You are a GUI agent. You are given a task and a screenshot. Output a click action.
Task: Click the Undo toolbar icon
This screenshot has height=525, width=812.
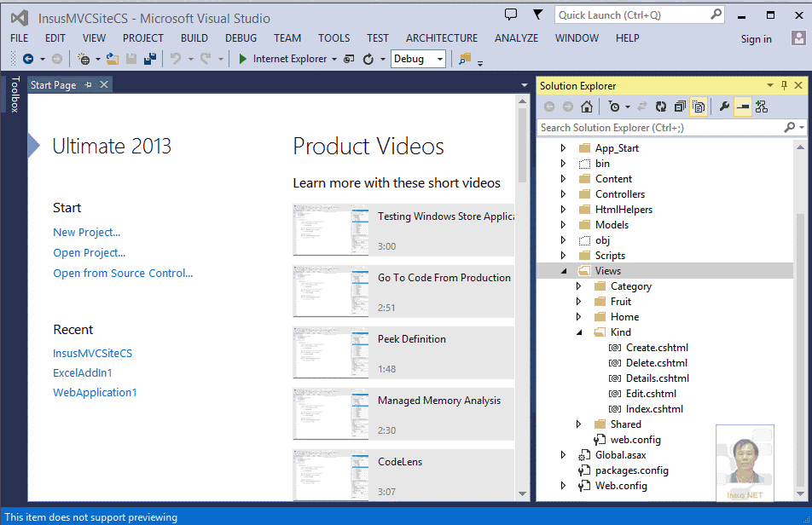pyautogui.click(x=176, y=59)
